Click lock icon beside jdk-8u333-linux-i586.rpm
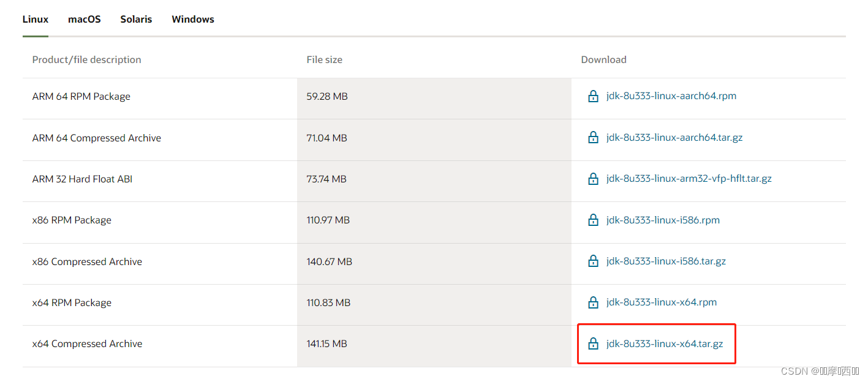The image size is (868, 382). [x=593, y=220]
